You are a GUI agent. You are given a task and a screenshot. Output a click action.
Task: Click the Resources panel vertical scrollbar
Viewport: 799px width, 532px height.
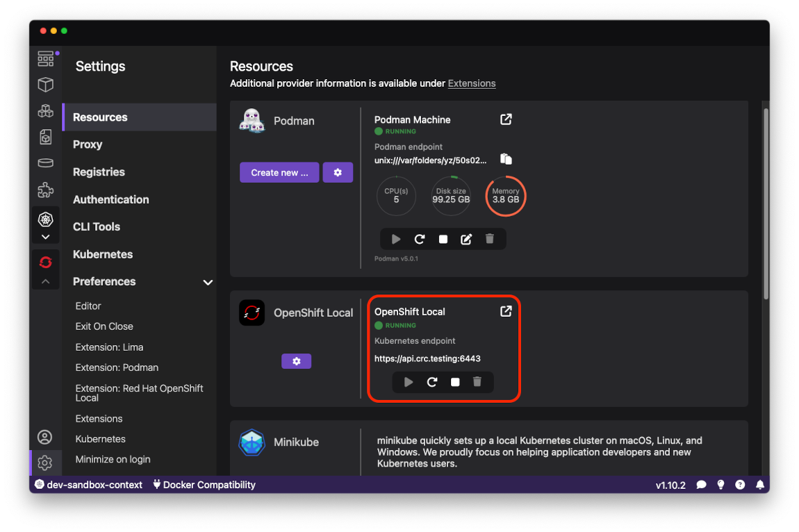coord(766,203)
